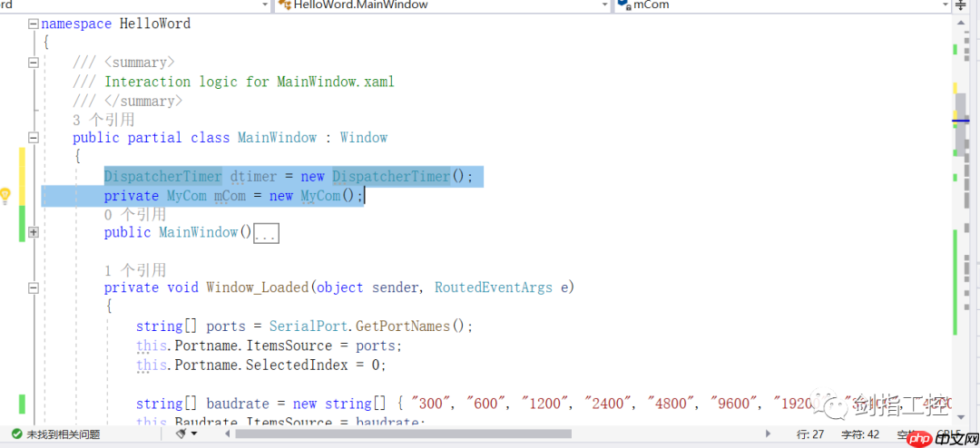Click the 'HelloWord' namespace name
Screen dimensions: 980x448
pyautogui.click(x=155, y=24)
